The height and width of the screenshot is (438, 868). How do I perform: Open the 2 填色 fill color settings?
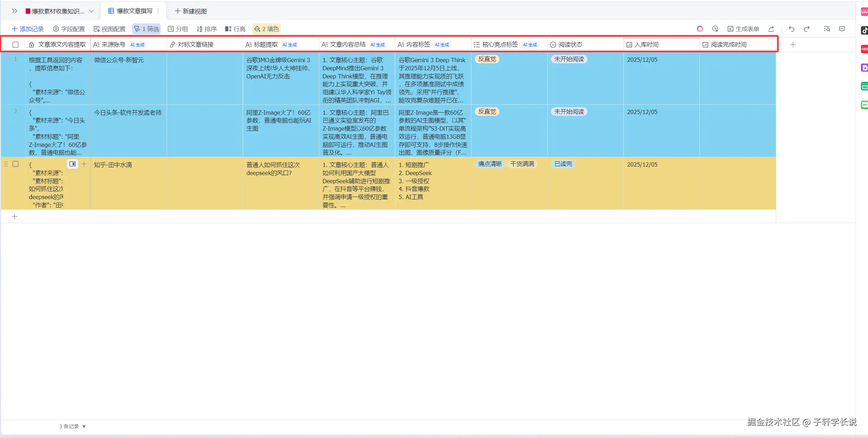click(x=267, y=29)
